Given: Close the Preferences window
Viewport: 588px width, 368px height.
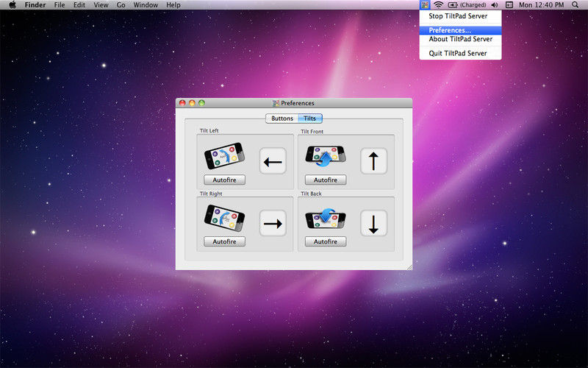Looking at the screenshot, I should 182,103.
